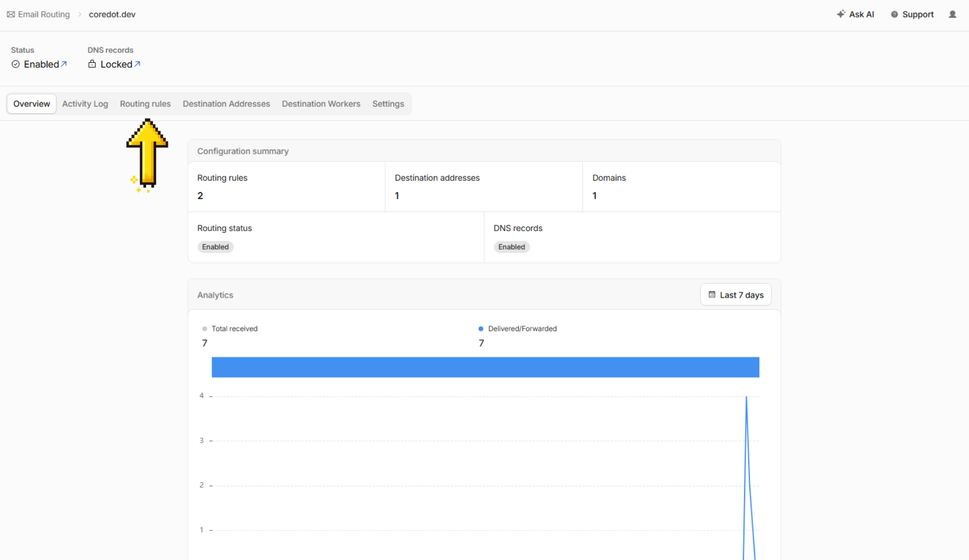Select the Overview tab
The height and width of the screenshot is (560, 969).
[32, 104]
